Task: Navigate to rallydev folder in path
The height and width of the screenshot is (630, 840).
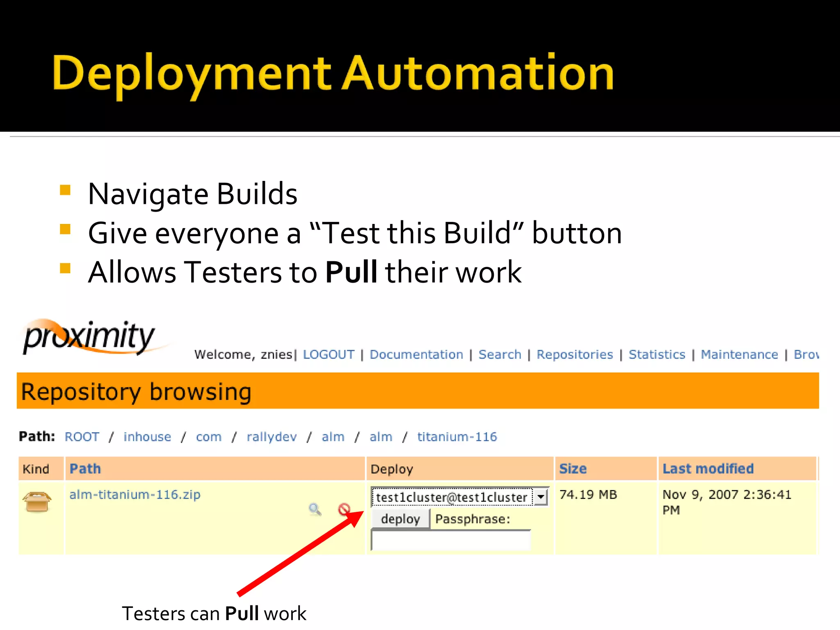Action: coord(272,437)
